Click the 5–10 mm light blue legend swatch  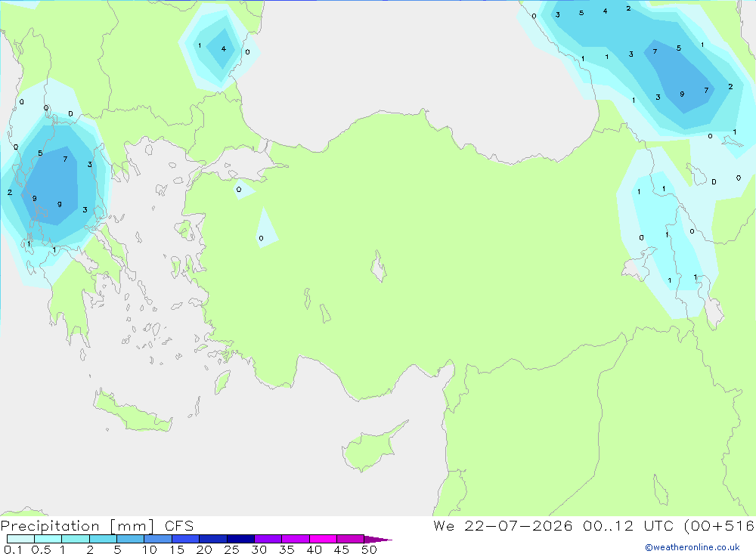130,539
